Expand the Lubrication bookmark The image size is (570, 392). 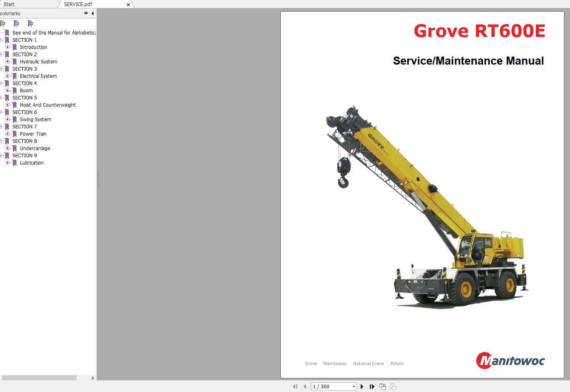(7, 162)
